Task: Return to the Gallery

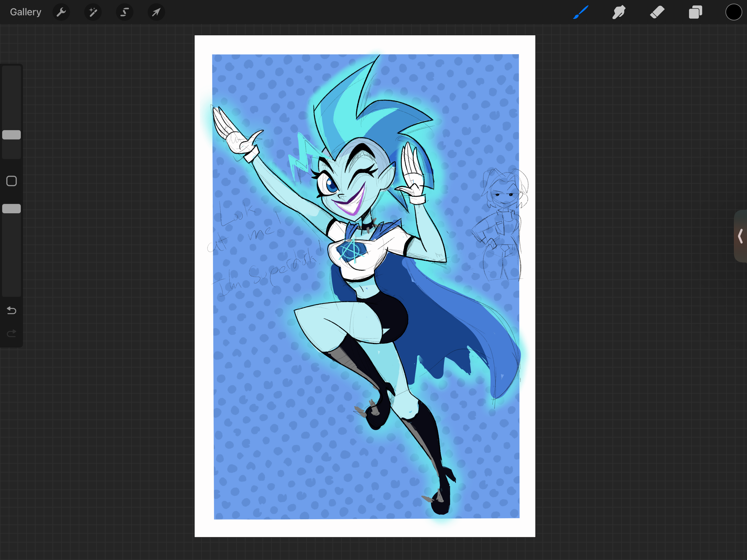Action: pyautogui.click(x=26, y=12)
